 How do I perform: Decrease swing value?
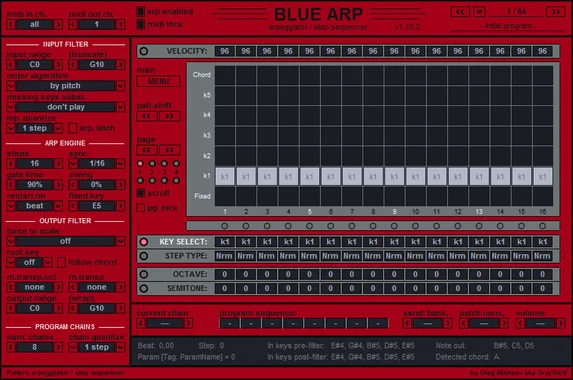point(73,185)
